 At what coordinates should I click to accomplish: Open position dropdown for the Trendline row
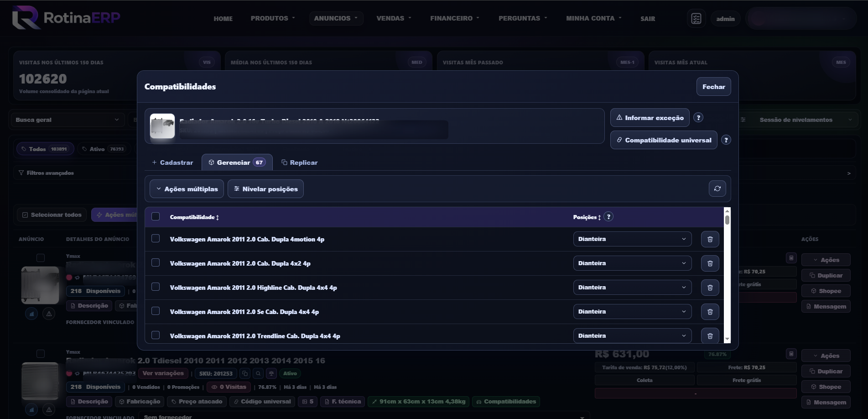coord(632,336)
